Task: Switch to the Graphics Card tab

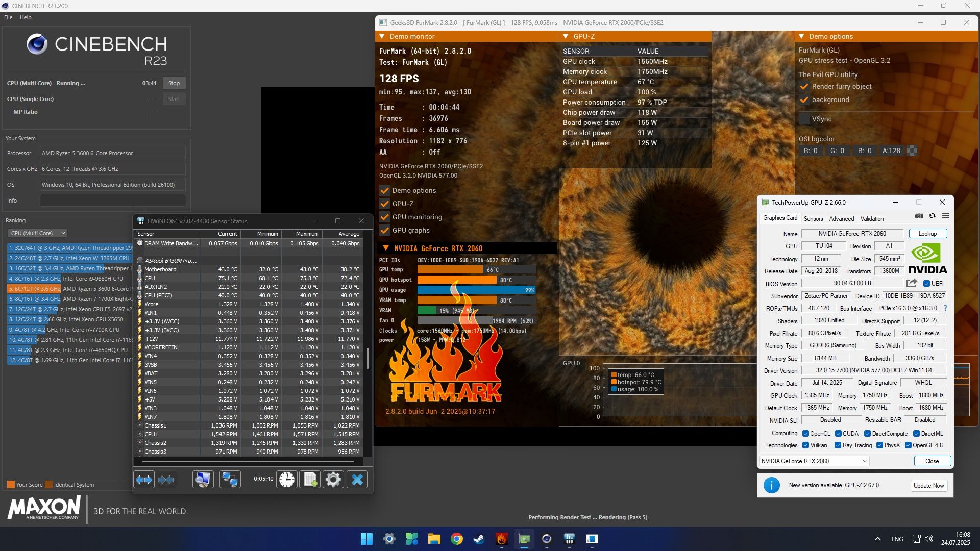Action: [780, 218]
